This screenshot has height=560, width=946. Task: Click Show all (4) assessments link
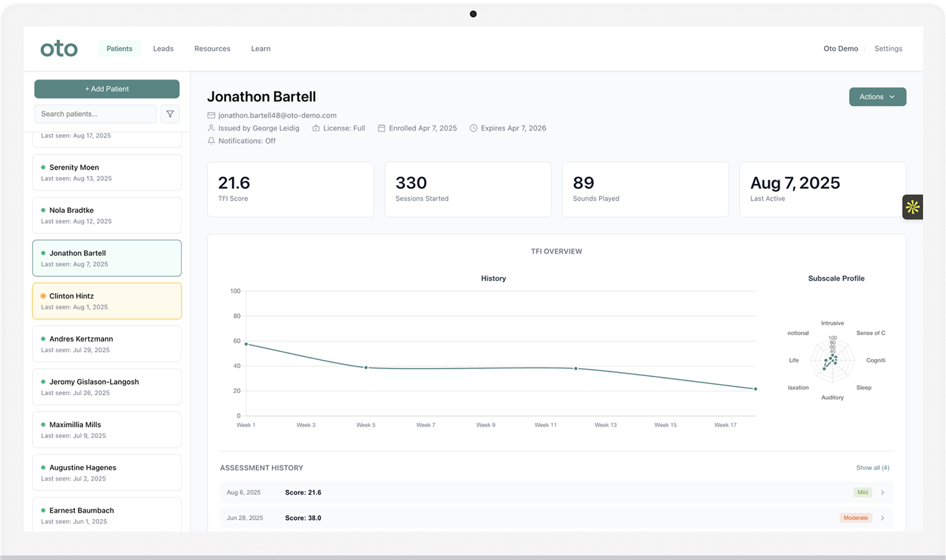pos(872,468)
